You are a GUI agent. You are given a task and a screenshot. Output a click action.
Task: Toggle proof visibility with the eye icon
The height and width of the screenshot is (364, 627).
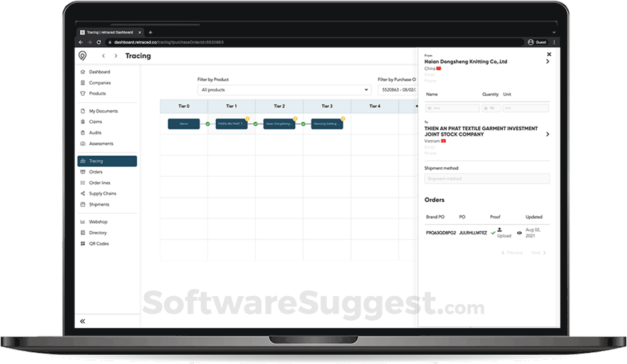coord(520,232)
